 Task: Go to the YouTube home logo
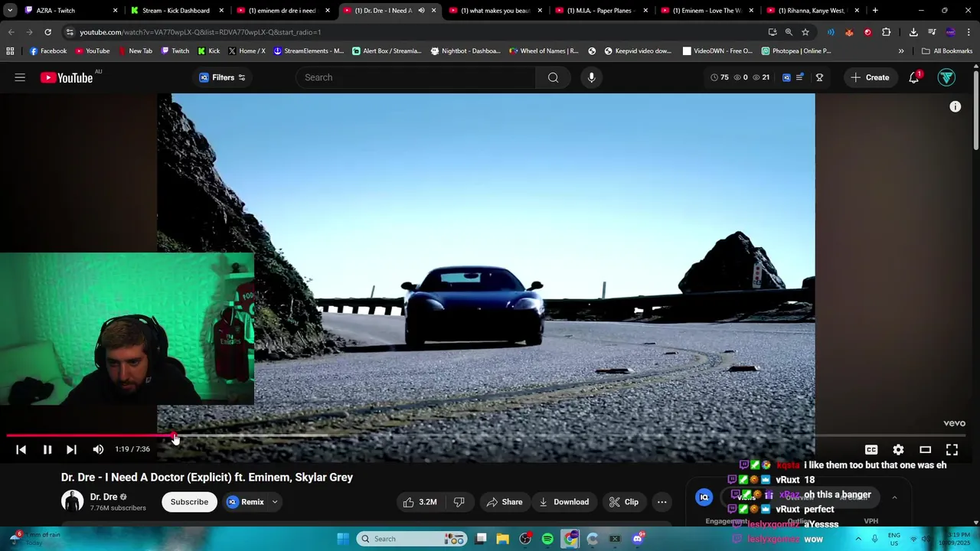(x=67, y=77)
